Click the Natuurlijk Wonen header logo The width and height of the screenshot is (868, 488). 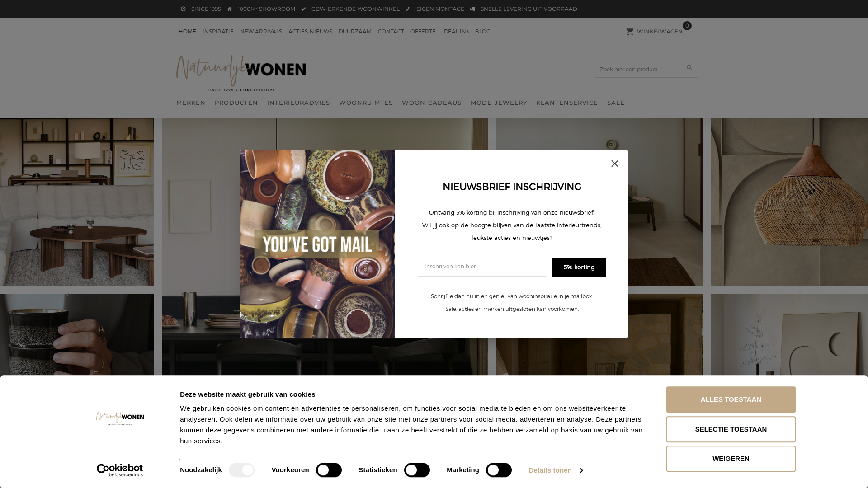241,73
